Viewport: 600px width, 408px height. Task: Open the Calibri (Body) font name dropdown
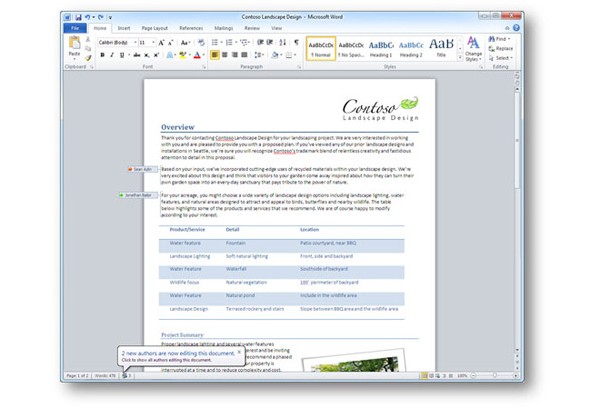(x=135, y=42)
